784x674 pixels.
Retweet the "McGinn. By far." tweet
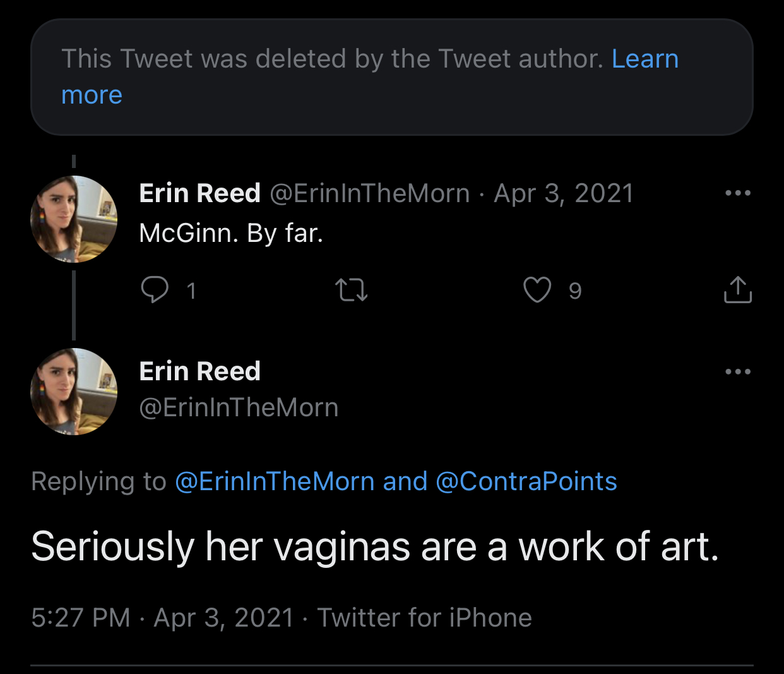(x=351, y=290)
